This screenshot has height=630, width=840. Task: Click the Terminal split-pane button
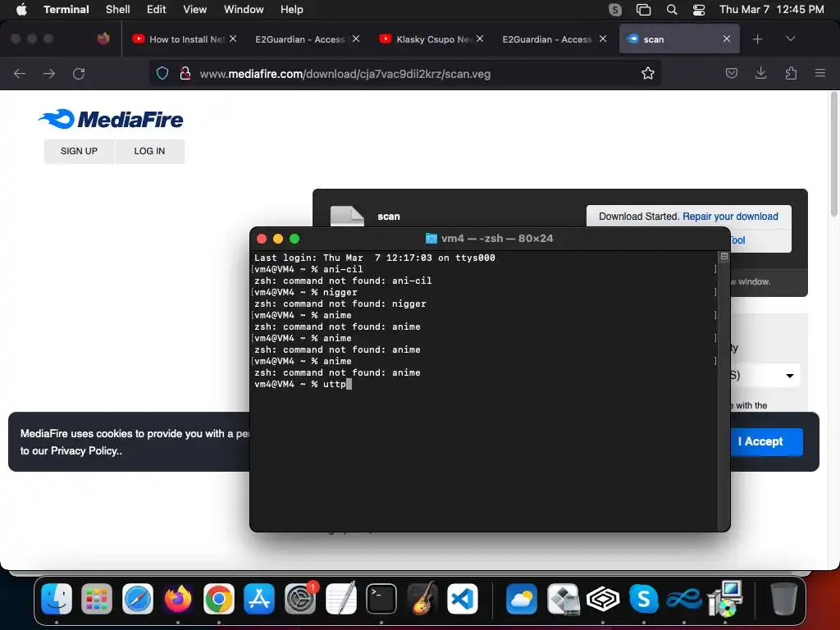[724, 257]
